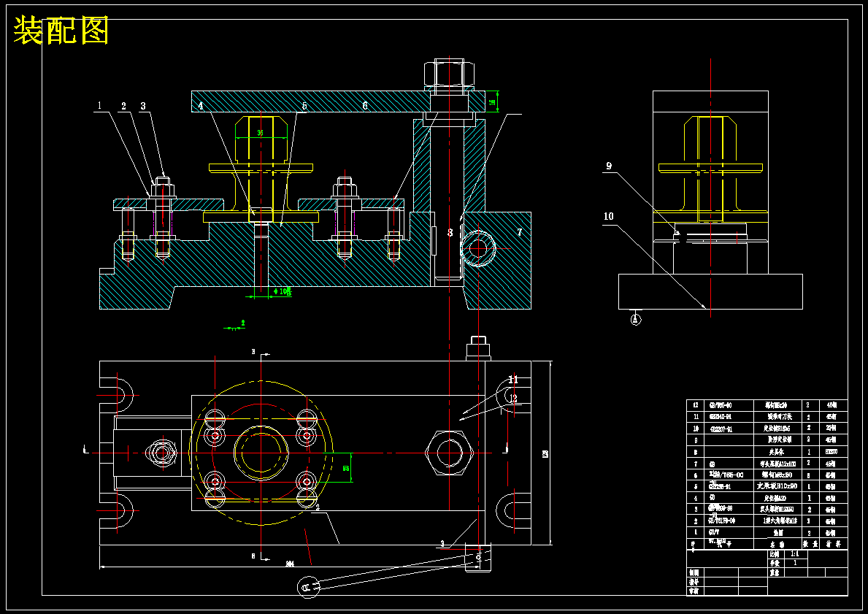Click the green dimension 16 on the top plate
This screenshot has width=868, height=614.
click(x=491, y=102)
